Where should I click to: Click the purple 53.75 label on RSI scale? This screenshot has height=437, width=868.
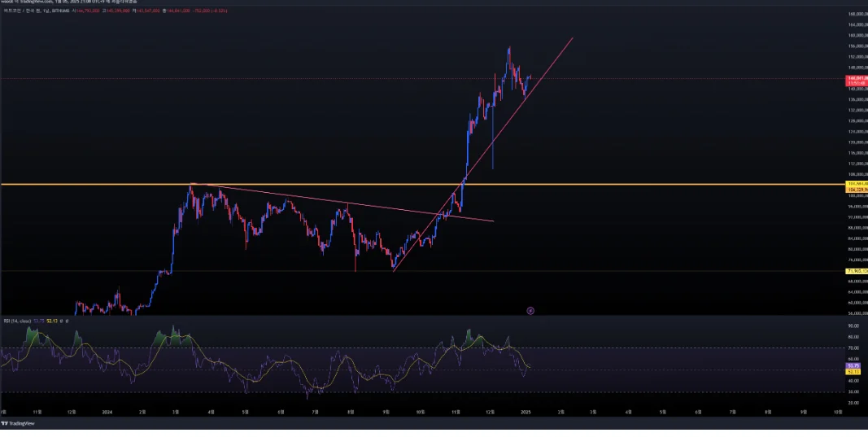click(853, 366)
